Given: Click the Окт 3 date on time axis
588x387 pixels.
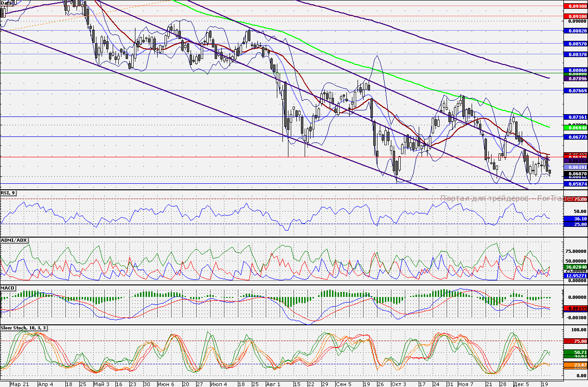Looking at the screenshot, I should 398,384.
